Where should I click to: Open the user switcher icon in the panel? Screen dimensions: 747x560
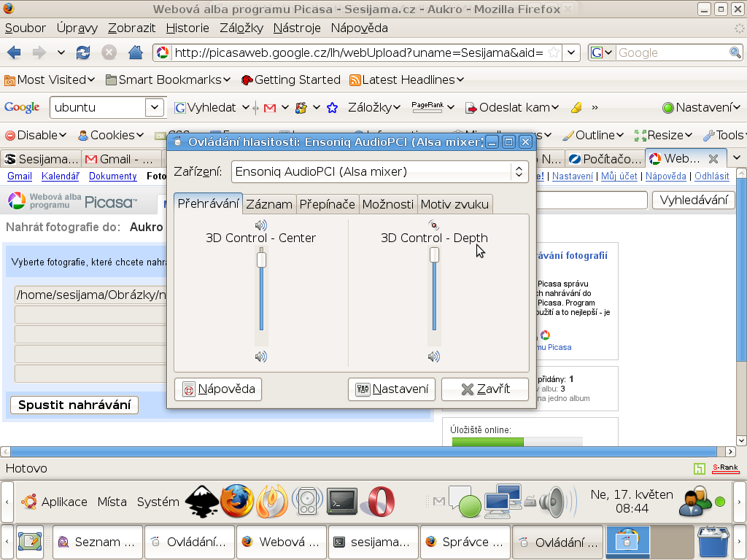click(694, 502)
